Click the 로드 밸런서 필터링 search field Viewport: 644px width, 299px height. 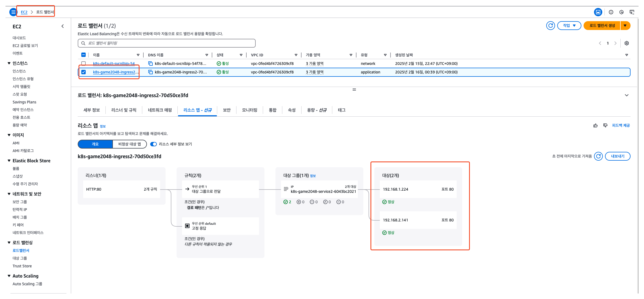pyautogui.click(x=166, y=43)
